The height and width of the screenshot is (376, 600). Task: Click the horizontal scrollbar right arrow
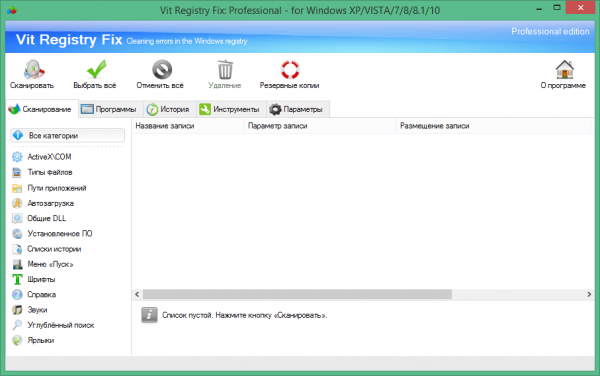point(589,294)
